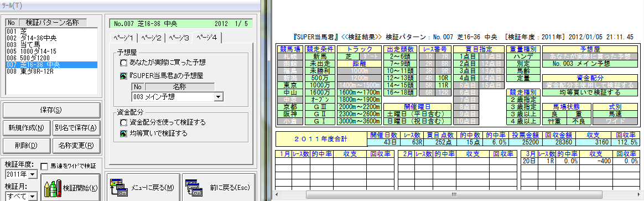Click the 東京 racecourse cell in report

[x=291, y=85]
